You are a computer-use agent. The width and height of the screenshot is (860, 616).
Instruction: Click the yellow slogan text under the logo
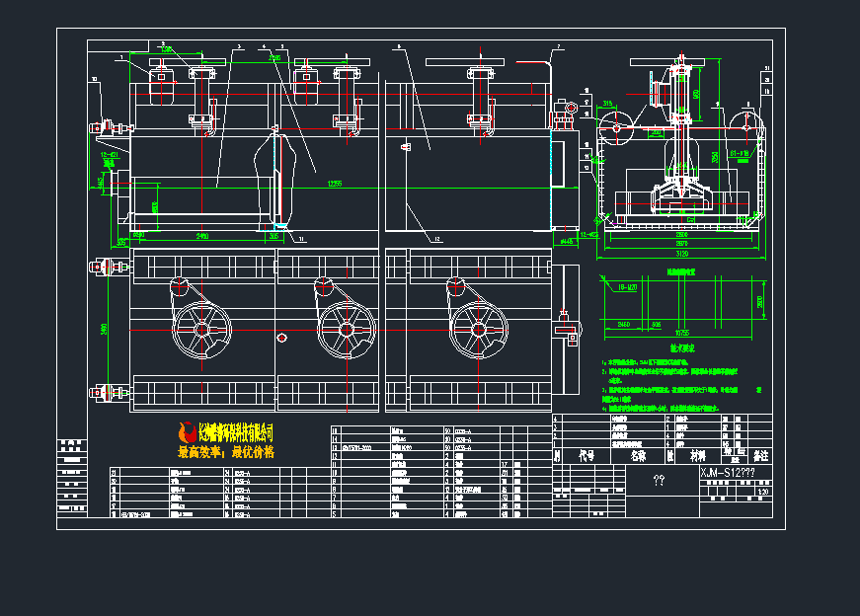coord(225,452)
